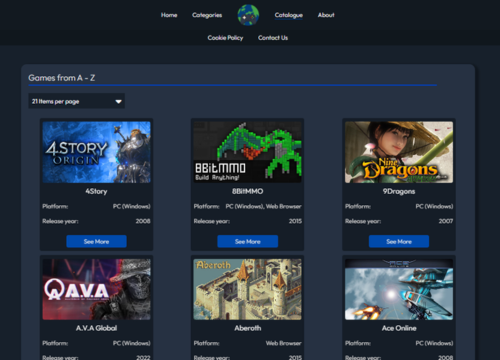Click the Aberoth game title
This screenshot has height=360, width=500.
pos(248,328)
